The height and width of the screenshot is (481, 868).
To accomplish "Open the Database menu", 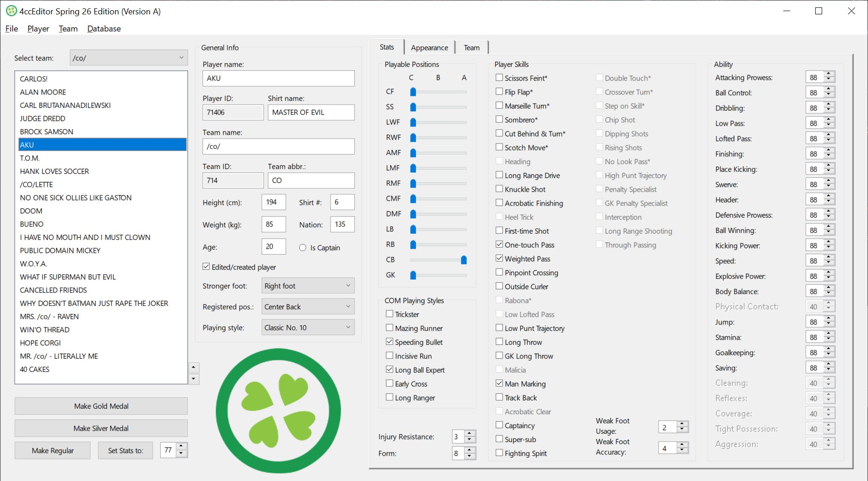I will coord(104,29).
